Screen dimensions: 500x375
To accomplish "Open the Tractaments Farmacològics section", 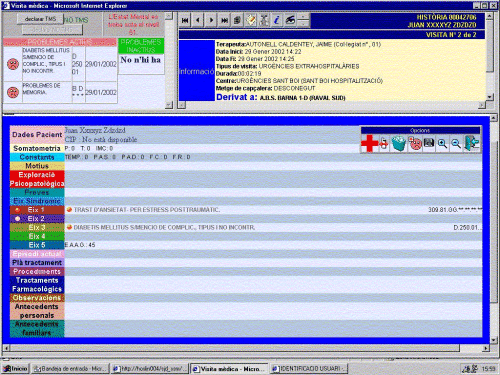I will [x=37, y=285].
